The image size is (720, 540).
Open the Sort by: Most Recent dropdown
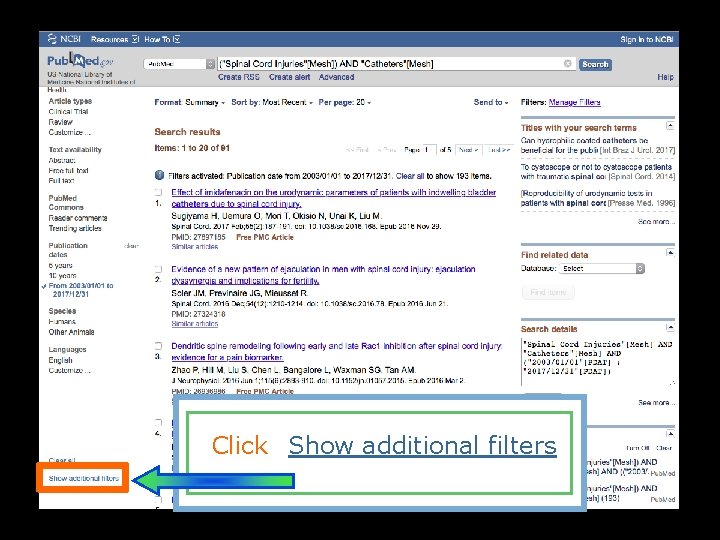tap(272, 102)
